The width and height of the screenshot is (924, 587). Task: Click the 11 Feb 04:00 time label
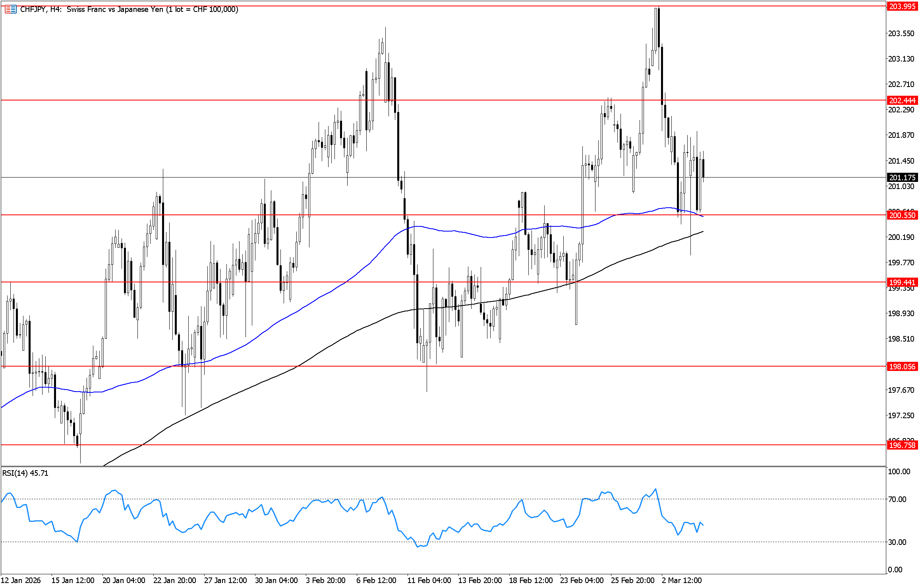pos(429,580)
